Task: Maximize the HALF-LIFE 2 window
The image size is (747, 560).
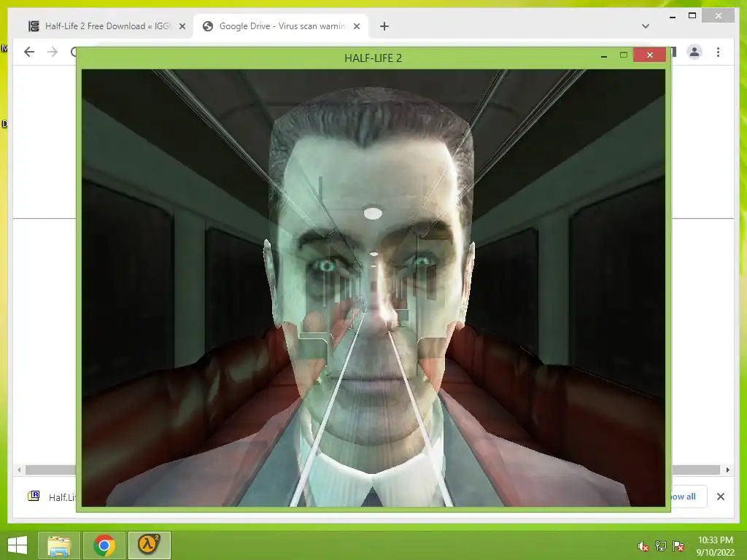Action: click(623, 55)
